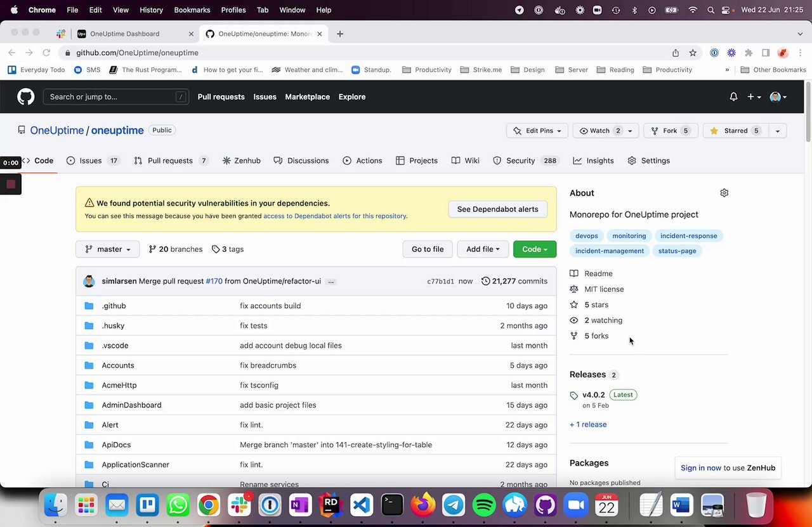Stop the screen recording via red square
The width and height of the screenshot is (812, 527).
(11, 185)
